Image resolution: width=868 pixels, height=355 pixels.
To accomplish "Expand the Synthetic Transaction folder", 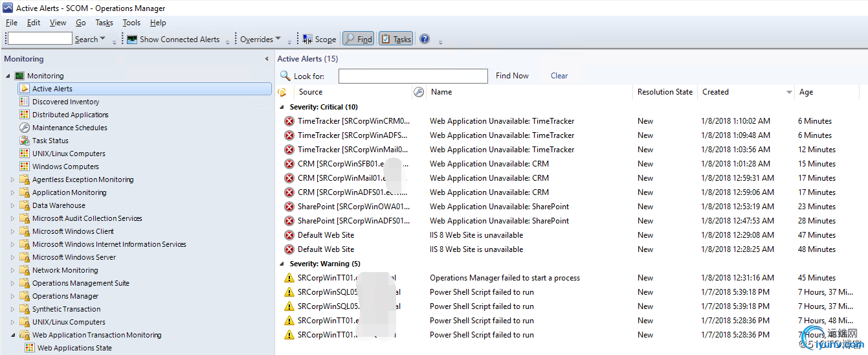I will [x=12, y=309].
